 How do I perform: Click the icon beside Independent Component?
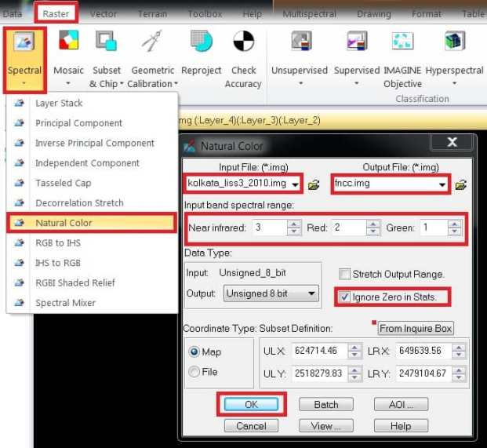coord(20,162)
